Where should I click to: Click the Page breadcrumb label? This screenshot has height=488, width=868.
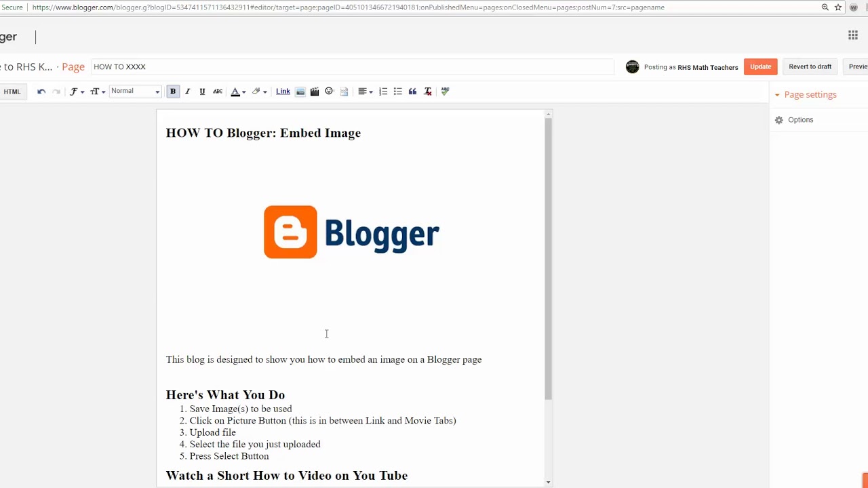point(73,66)
